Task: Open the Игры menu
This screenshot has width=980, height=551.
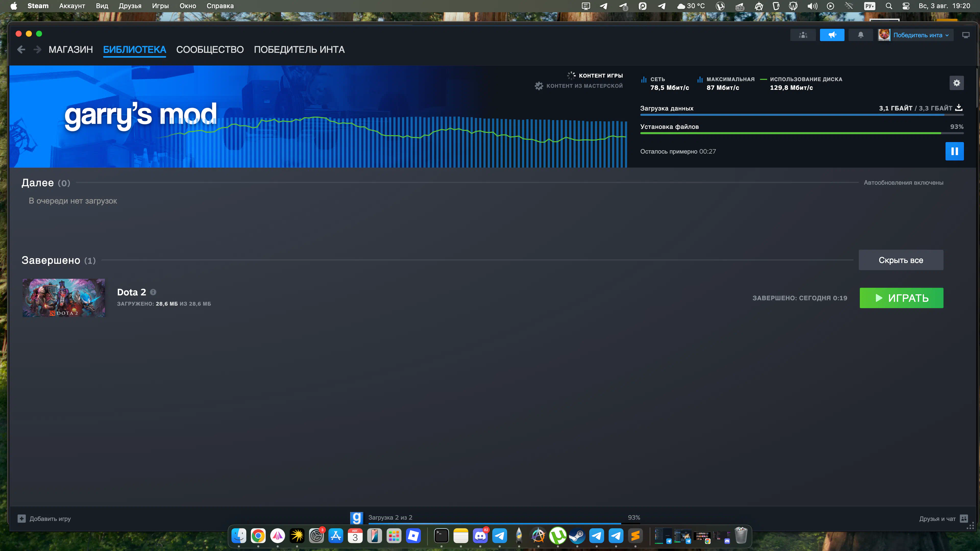Action: click(161, 6)
